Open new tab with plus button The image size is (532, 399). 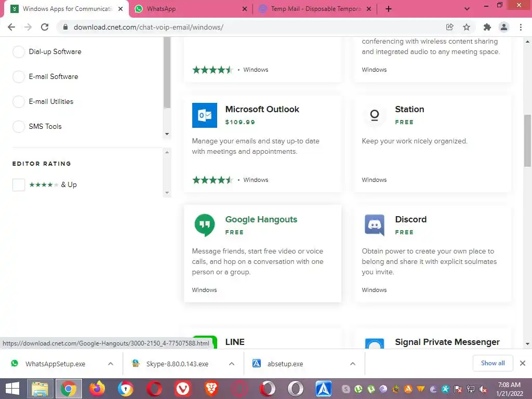(389, 9)
